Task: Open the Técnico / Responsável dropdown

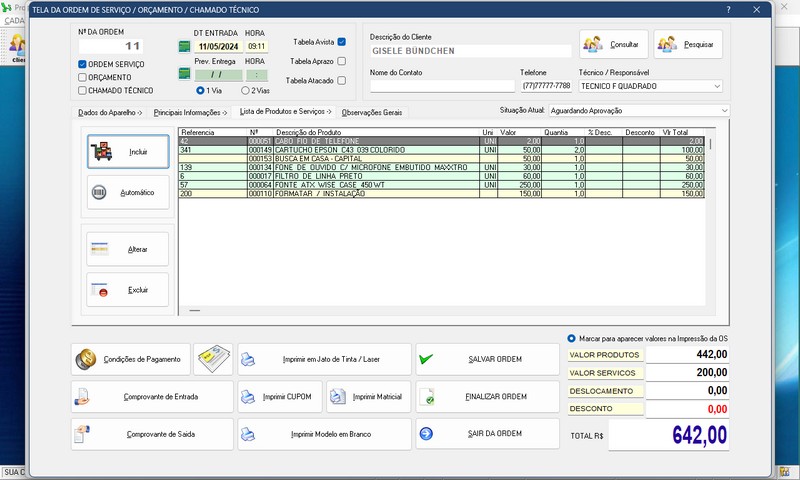Action: pyautogui.click(x=717, y=86)
